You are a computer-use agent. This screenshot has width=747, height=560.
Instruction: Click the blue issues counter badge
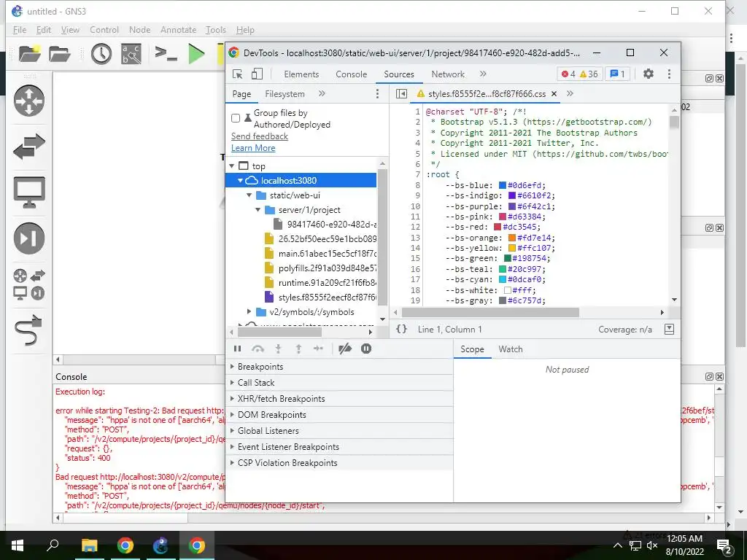pos(617,74)
